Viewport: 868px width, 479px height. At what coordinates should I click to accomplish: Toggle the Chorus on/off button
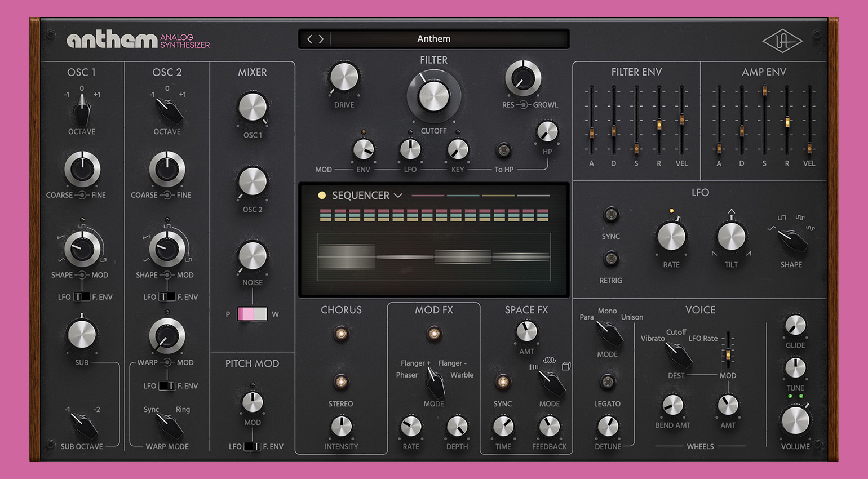click(341, 334)
